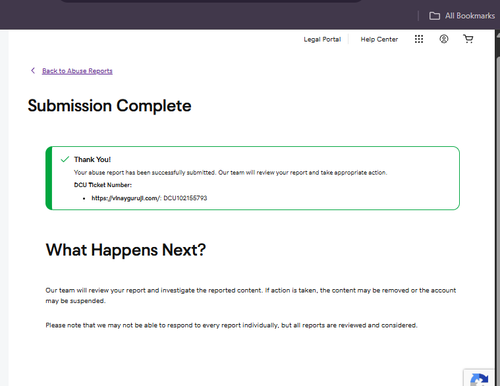Open the Help Center link
The height and width of the screenshot is (386, 500).
379,39
